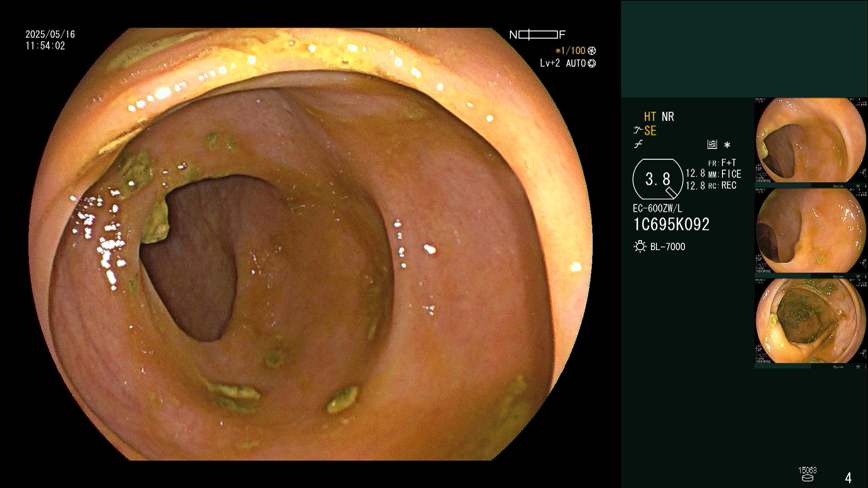The image size is (868, 488).
Task: Click the N label of zoom bar
Action: 513,35
